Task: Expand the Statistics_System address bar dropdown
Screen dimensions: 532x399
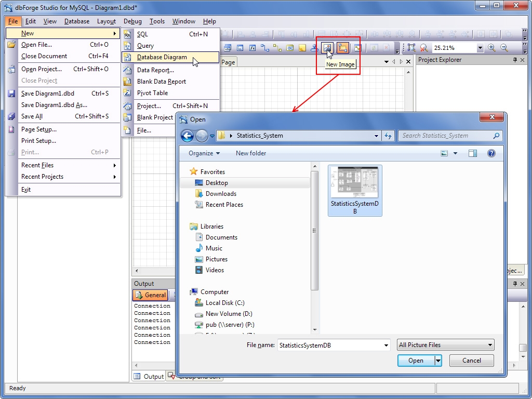Action: [x=376, y=136]
